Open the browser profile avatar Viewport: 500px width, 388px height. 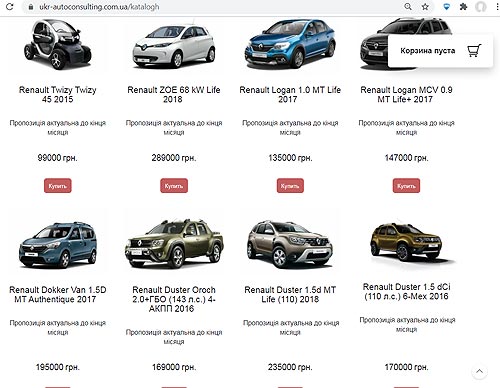tap(480, 6)
